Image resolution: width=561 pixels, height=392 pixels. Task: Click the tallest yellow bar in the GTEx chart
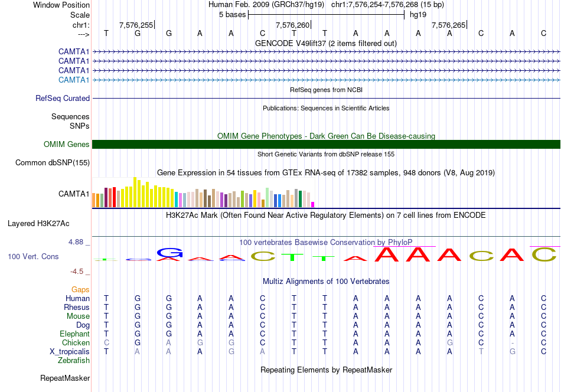[135, 192]
